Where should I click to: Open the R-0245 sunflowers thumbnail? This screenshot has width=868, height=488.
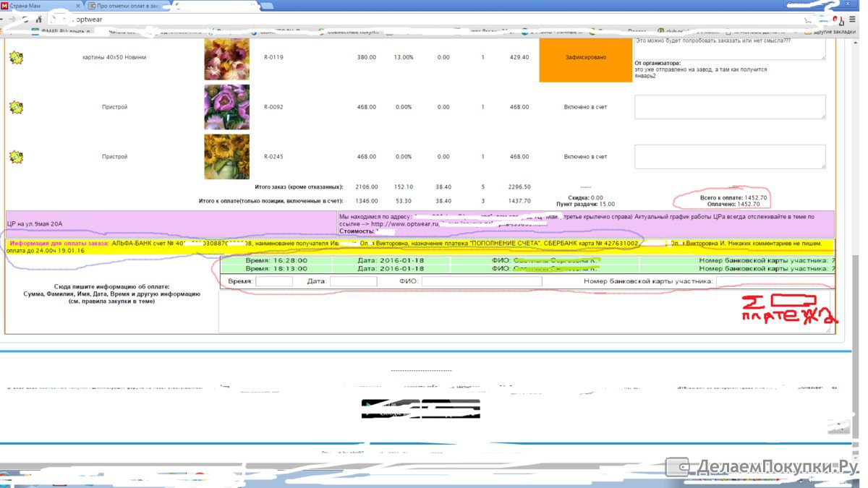(227, 157)
